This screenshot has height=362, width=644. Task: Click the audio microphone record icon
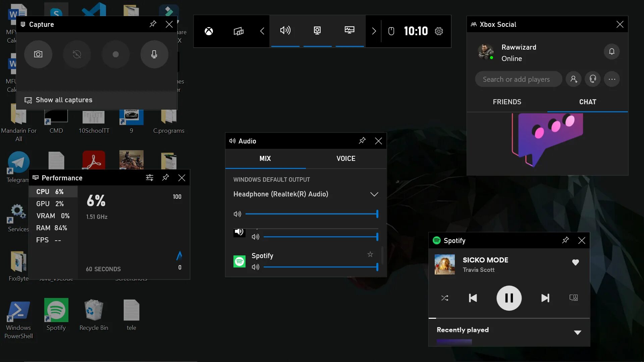[x=154, y=54]
